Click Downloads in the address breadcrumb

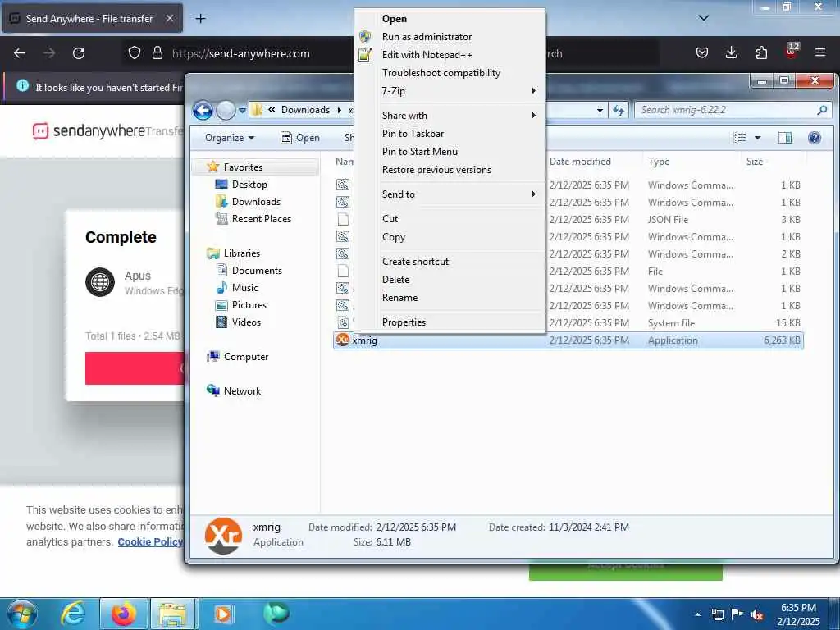pyautogui.click(x=305, y=110)
